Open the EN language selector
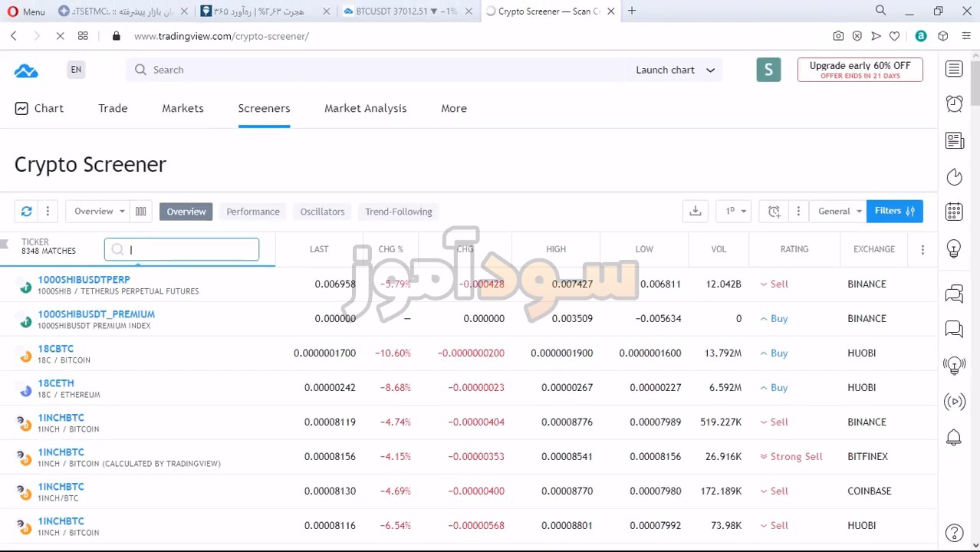This screenshot has height=552, width=980. click(76, 70)
